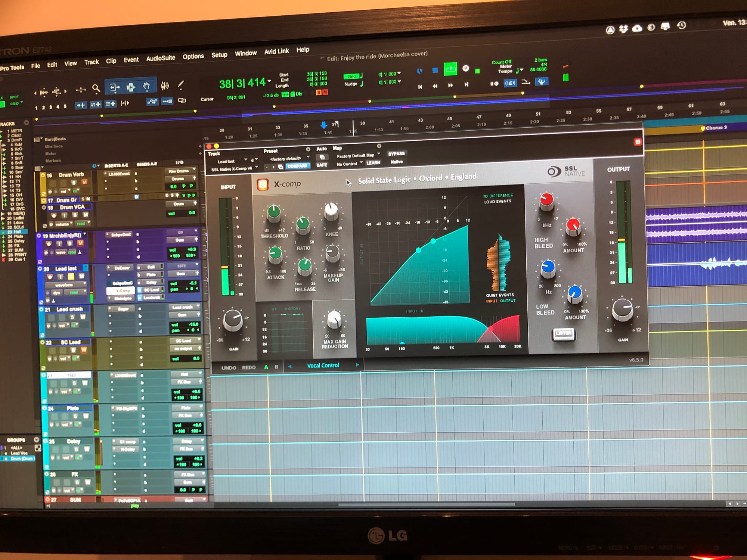Click the LEARN button

click(373, 163)
